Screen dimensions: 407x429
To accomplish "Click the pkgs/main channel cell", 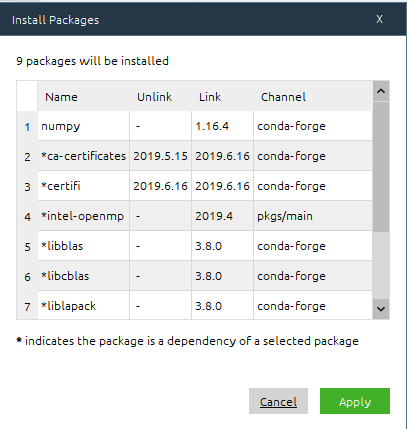I will click(313, 216).
